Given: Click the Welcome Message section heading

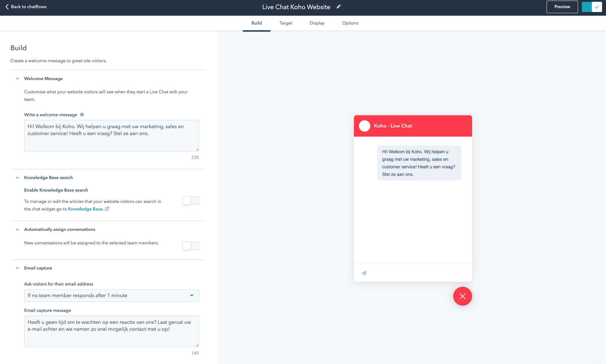Looking at the screenshot, I should (x=43, y=79).
